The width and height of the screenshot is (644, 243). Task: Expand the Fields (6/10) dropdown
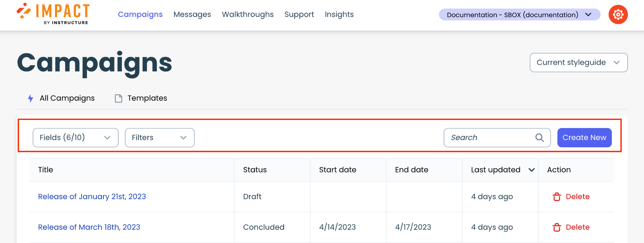[x=75, y=138]
